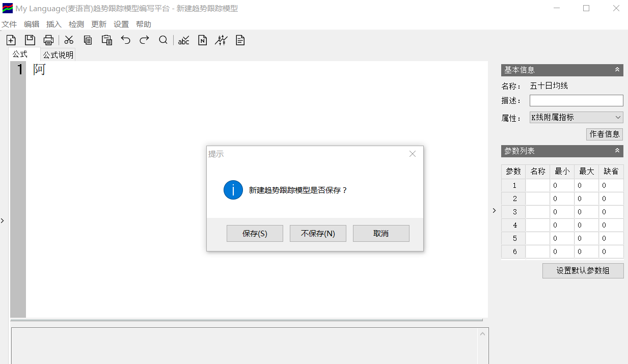Open the 属性 dropdown K线附属指标
Viewport: 628px width, 364px height.
tap(576, 117)
